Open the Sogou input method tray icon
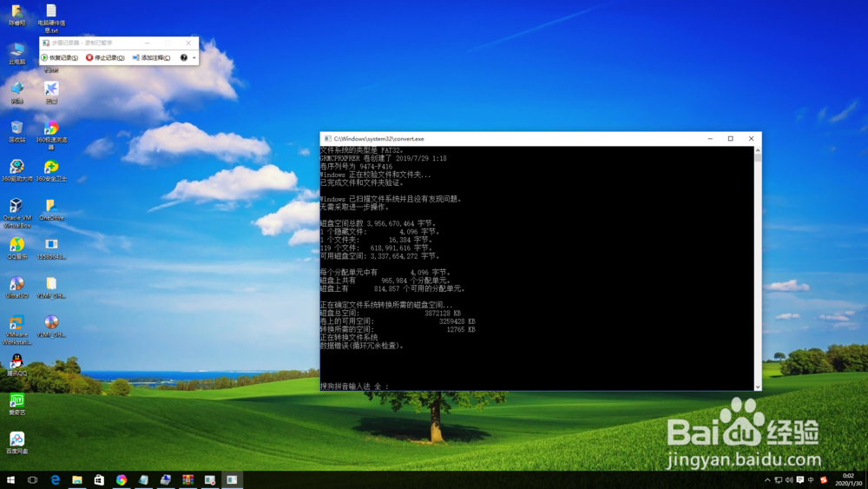 tap(823, 480)
